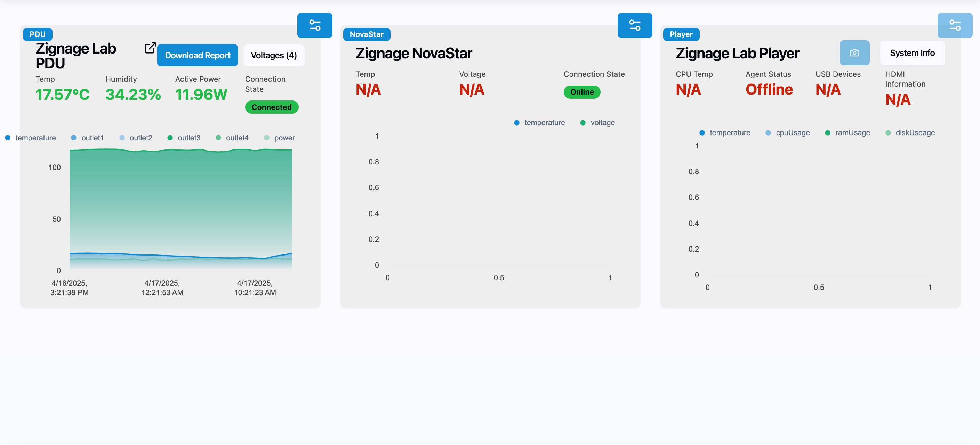Click the Player tag label
Image resolution: width=980 pixels, height=445 pixels.
681,34
